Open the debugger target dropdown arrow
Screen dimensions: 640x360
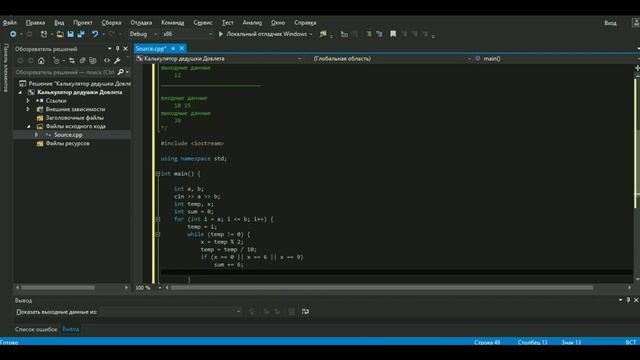pos(311,34)
